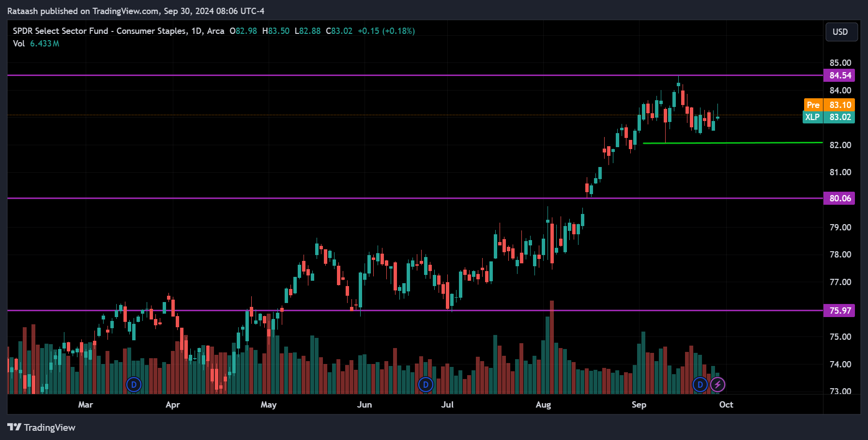Click the green horizontal line near 82.00
This screenshot has height=440, width=868.
(x=732, y=143)
